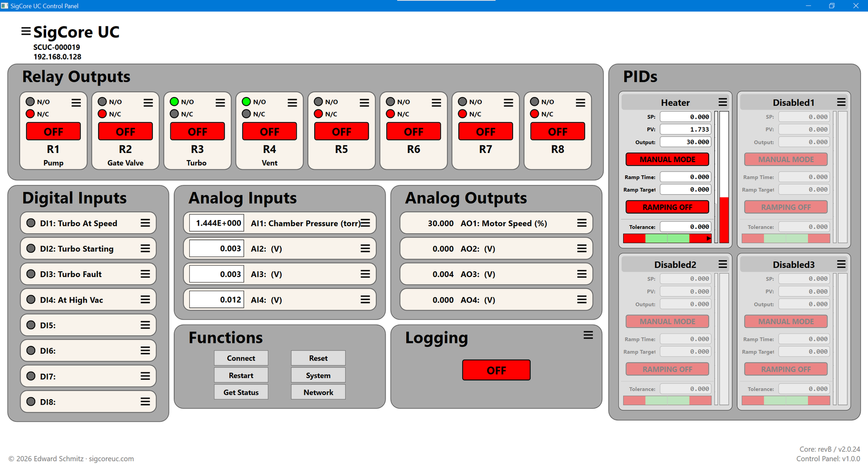Open the R1 Pump relay menu icon

(76, 102)
